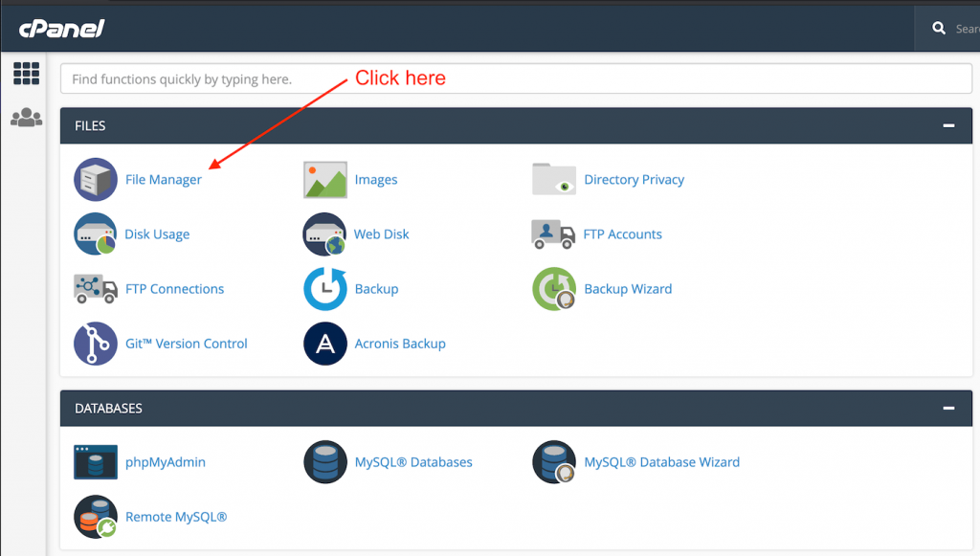Open the Remote MySQL® link

pyautogui.click(x=176, y=518)
